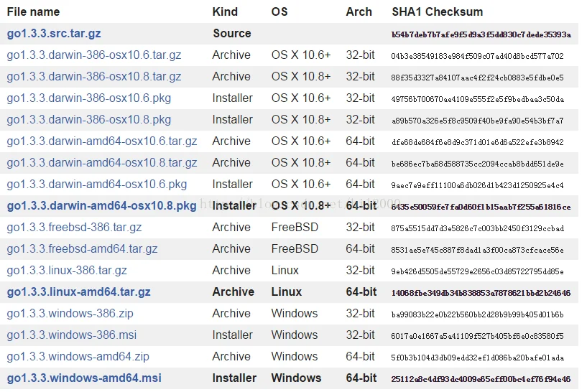
Task: Open go1.3.3.darwin-386-osx10.6.tar.gz link
Action: click(x=94, y=55)
